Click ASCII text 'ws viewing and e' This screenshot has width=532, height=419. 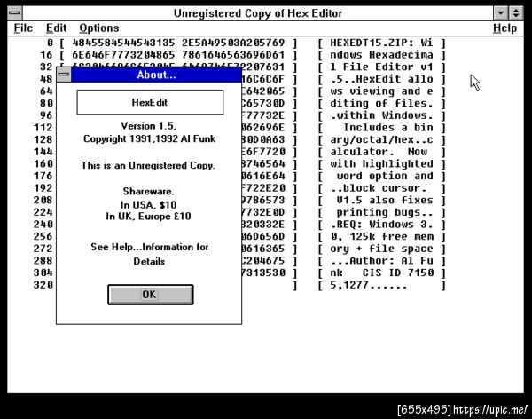coord(381,91)
